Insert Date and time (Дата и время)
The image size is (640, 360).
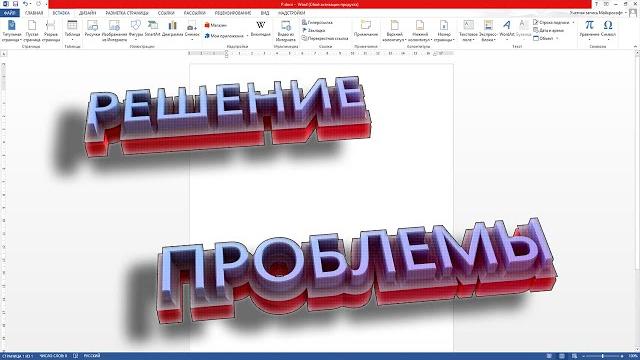549,30
